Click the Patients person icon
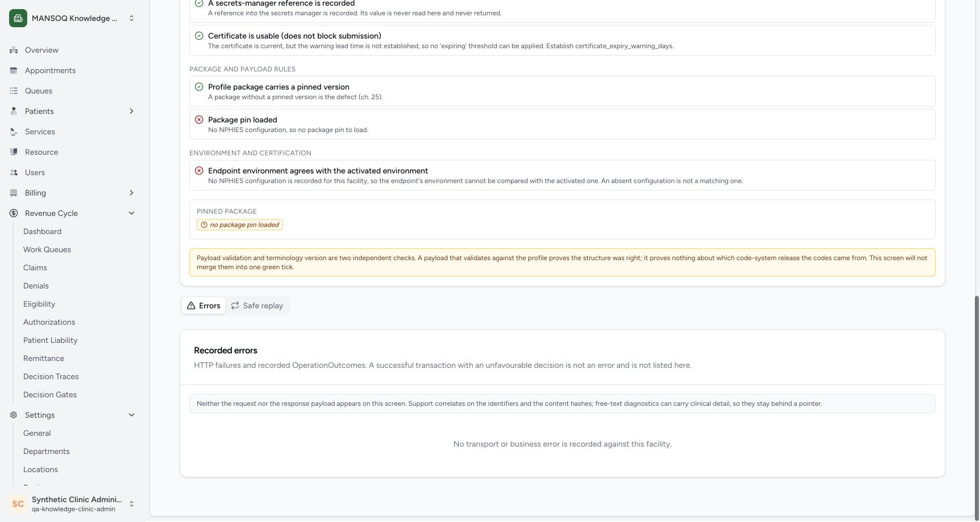This screenshot has height=522, width=980. [x=14, y=111]
